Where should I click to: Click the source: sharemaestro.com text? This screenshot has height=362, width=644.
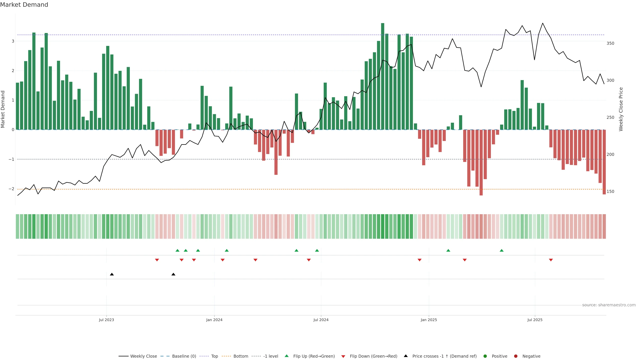[609, 305]
